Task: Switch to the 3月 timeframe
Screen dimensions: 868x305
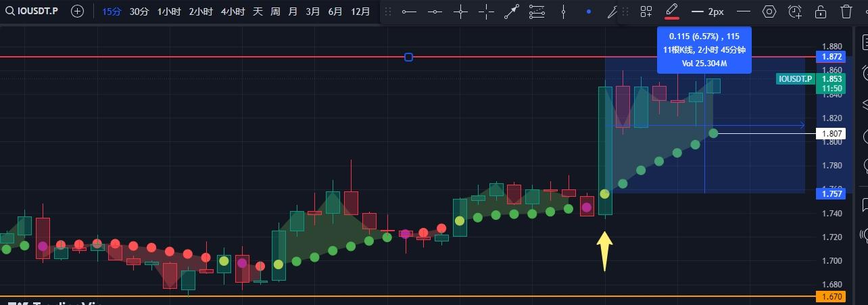Action: (313, 11)
